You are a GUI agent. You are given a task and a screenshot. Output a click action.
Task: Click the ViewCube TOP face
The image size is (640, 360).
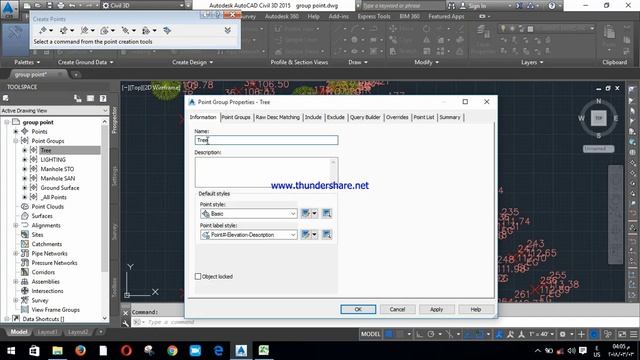pos(598,118)
